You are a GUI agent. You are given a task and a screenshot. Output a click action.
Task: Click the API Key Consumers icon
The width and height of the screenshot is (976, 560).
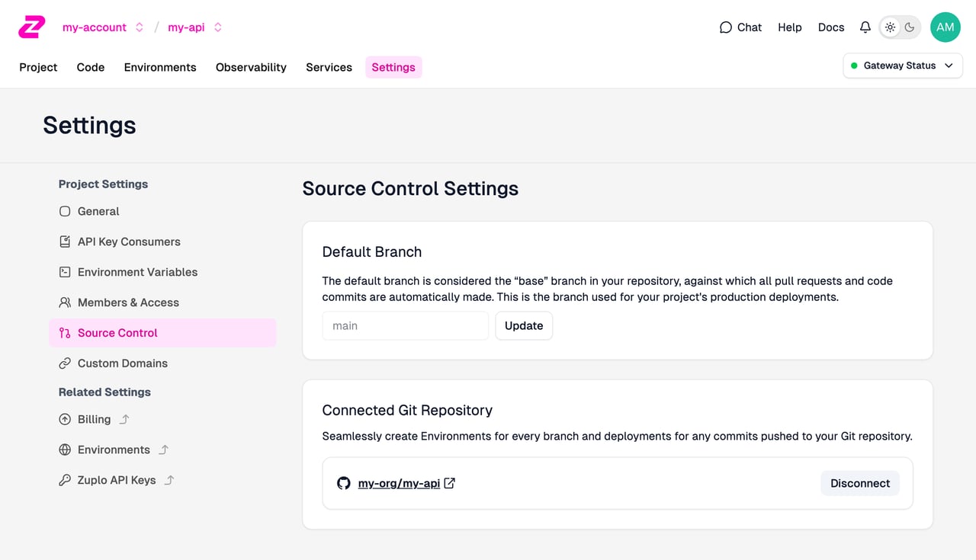click(x=65, y=242)
